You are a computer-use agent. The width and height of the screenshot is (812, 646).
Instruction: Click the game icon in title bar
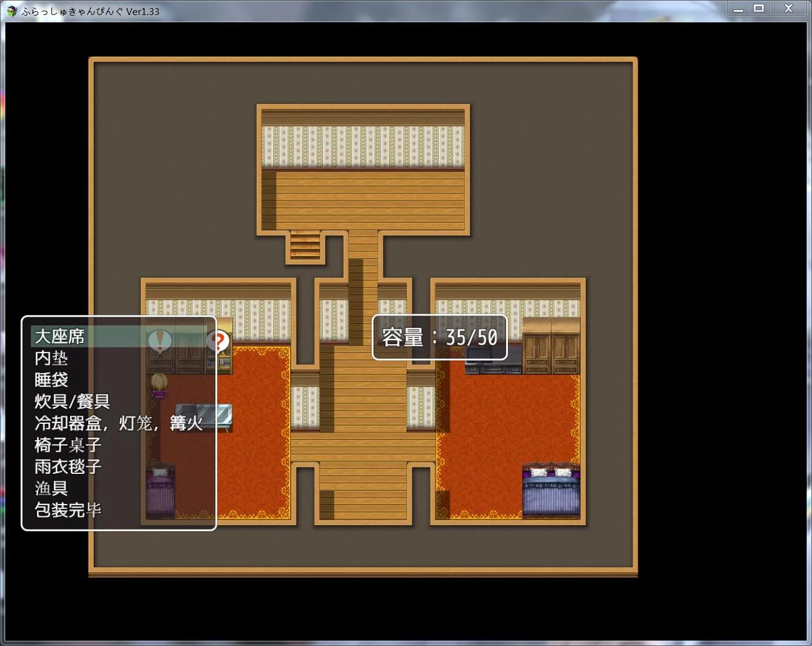pyautogui.click(x=12, y=11)
